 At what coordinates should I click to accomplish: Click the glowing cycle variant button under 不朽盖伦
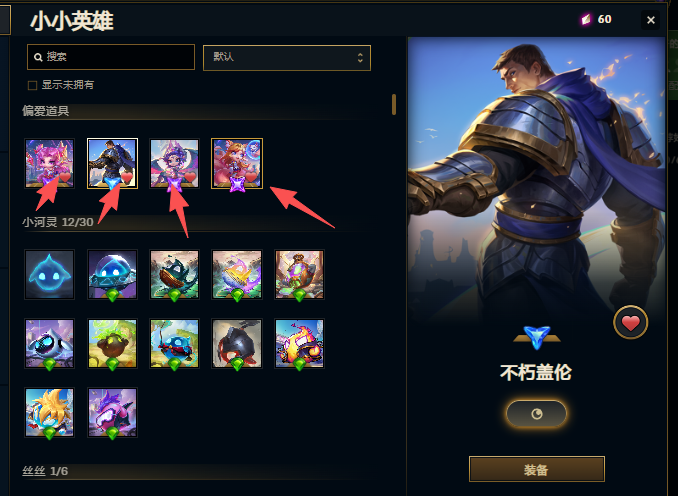(x=537, y=414)
